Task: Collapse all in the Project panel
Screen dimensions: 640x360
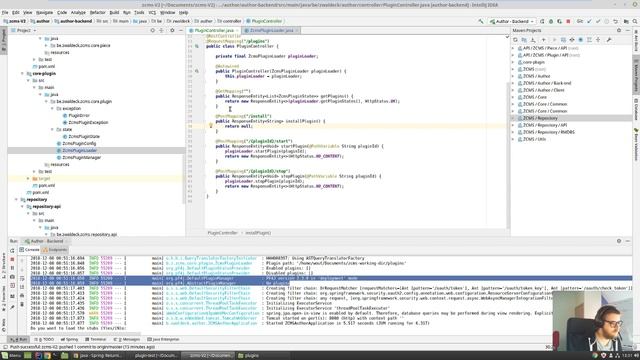Action: click(162, 31)
